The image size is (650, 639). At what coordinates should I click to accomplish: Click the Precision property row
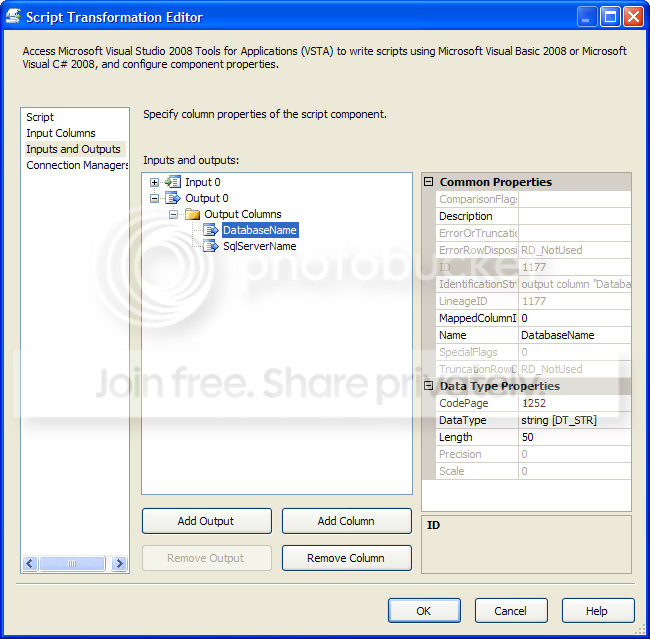point(533,454)
